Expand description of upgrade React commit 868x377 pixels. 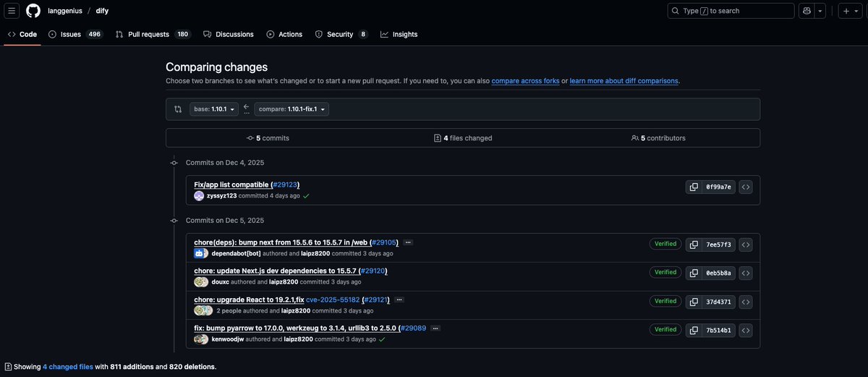(399, 300)
